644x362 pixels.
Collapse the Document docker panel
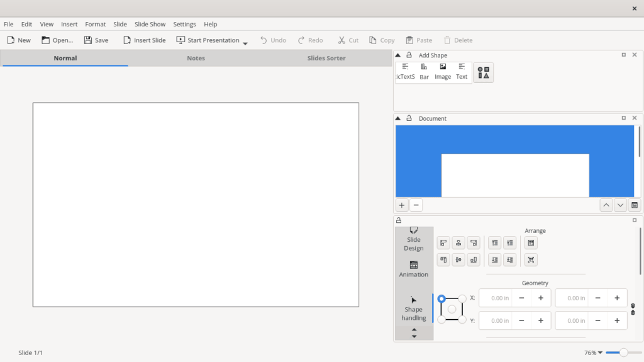click(398, 118)
